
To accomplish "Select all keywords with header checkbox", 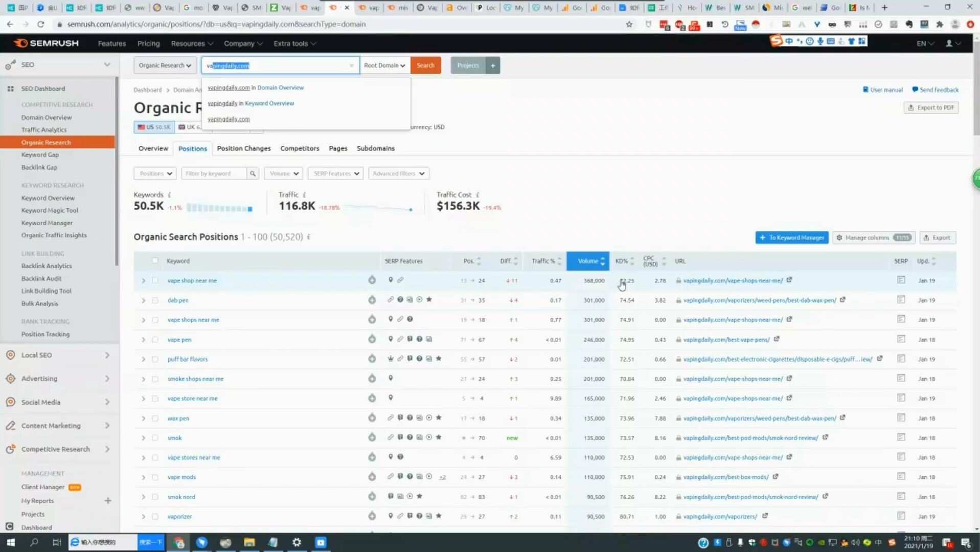I will [x=155, y=260].
